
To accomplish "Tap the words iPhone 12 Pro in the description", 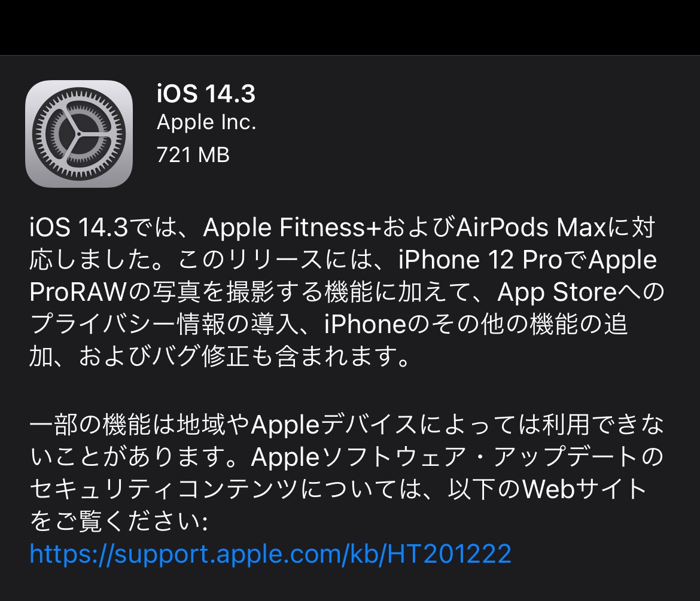I will pos(480,260).
